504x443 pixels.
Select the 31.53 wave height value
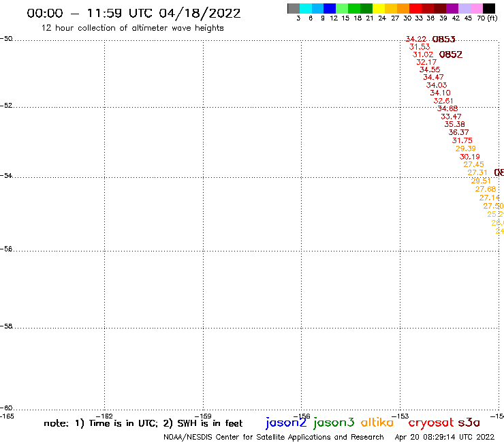point(420,46)
